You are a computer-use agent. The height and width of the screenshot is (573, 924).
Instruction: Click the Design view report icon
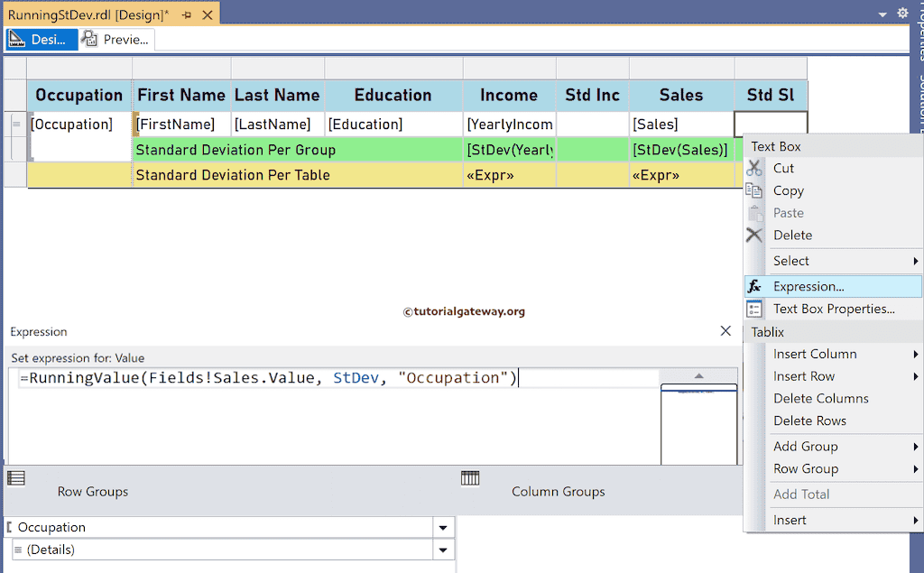(18, 39)
